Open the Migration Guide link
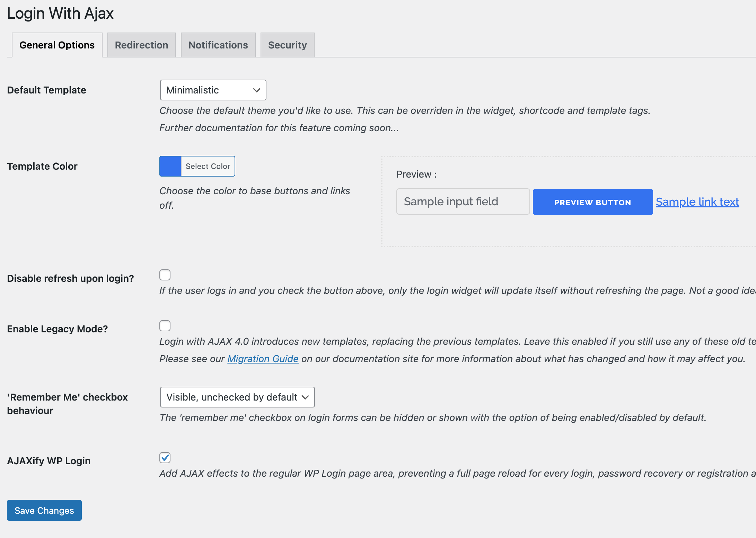 [x=263, y=359]
